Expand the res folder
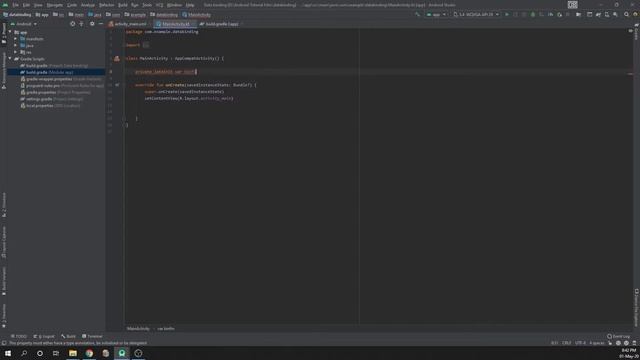Image resolution: width=640 pixels, height=360 pixels. pyautogui.click(x=16, y=52)
